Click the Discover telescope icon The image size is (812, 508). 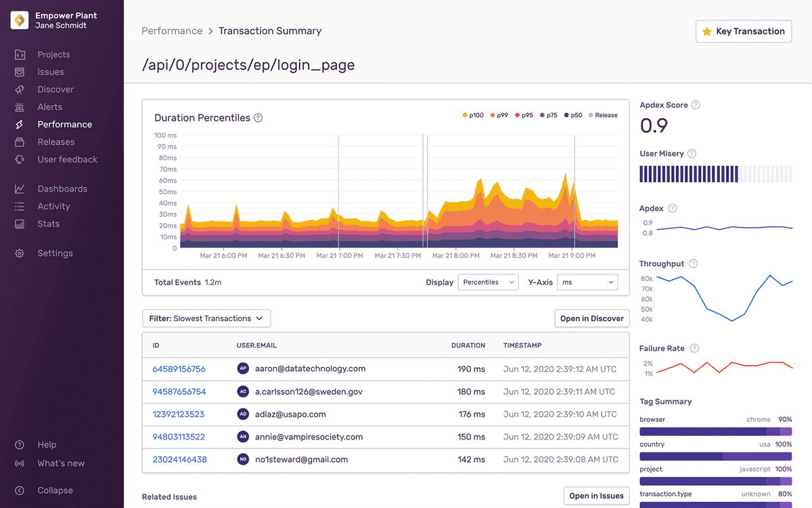click(x=20, y=89)
